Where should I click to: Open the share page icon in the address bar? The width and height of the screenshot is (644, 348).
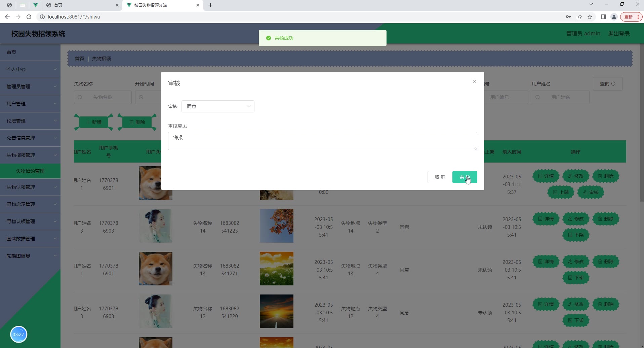pyautogui.click(x=579, y=17)
